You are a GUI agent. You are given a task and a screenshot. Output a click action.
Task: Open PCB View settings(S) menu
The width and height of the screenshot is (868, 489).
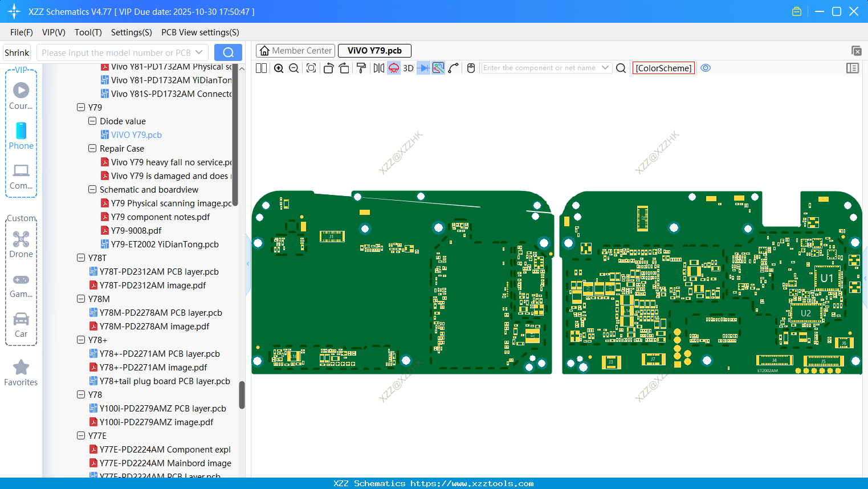(x=200, y=32)
